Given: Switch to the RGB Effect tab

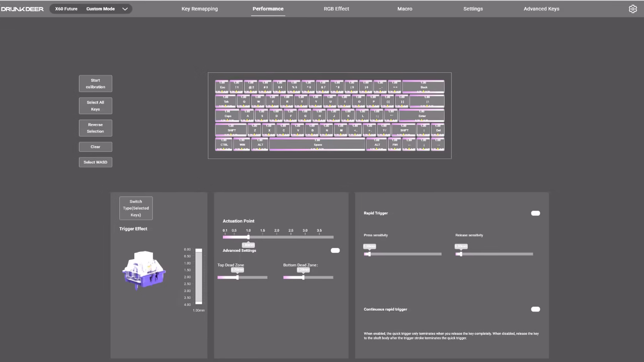Looking at the screenshot, I should click(x=336, y=9).
